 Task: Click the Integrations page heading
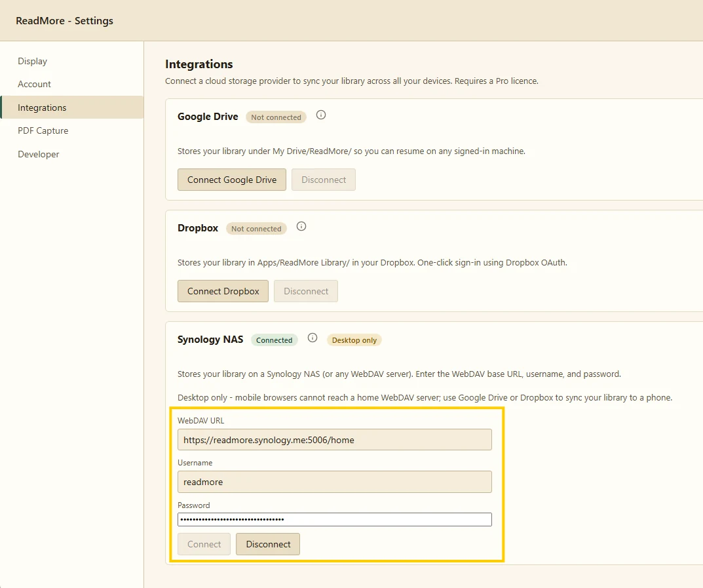click(x=199, y=64)
